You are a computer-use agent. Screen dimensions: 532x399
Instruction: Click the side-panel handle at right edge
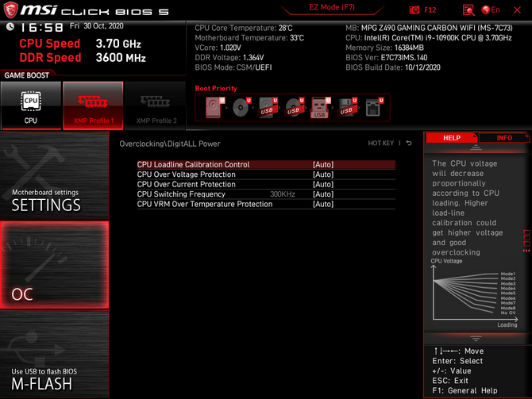pos(526,240)
